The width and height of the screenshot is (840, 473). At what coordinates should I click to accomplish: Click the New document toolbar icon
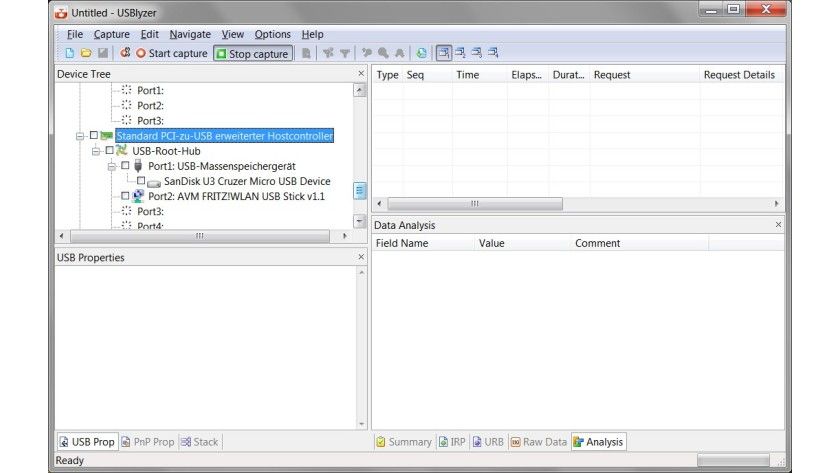click(x=70, y=53)
